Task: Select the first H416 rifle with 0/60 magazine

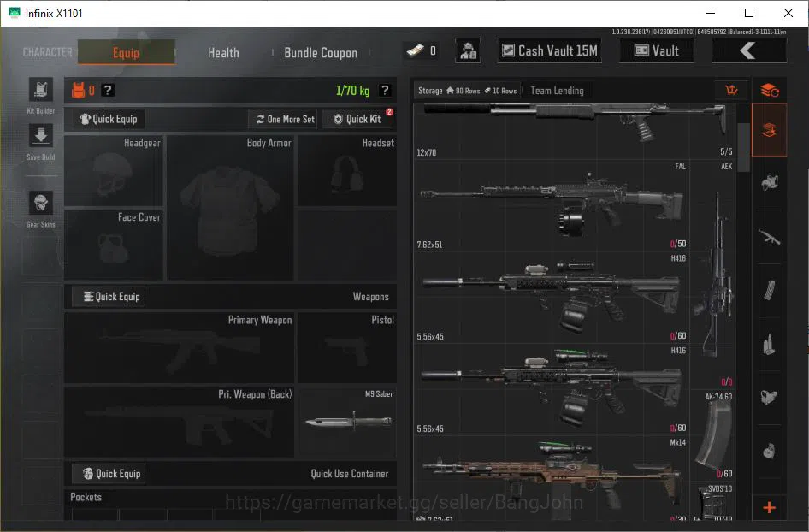Action: point(552,298)
